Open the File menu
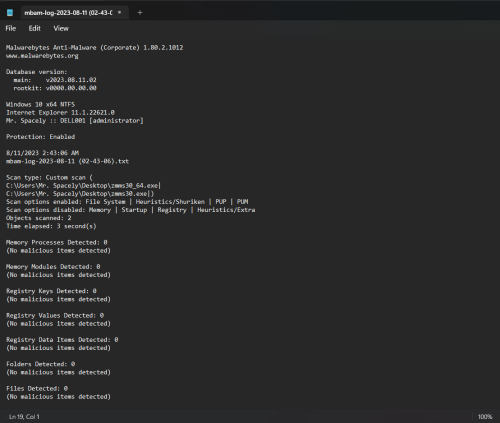The image size is (500, 423). 11,28
